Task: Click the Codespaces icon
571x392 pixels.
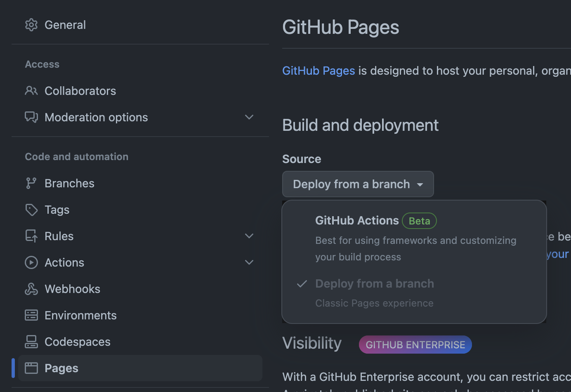Action: click(x=31, y=342)
